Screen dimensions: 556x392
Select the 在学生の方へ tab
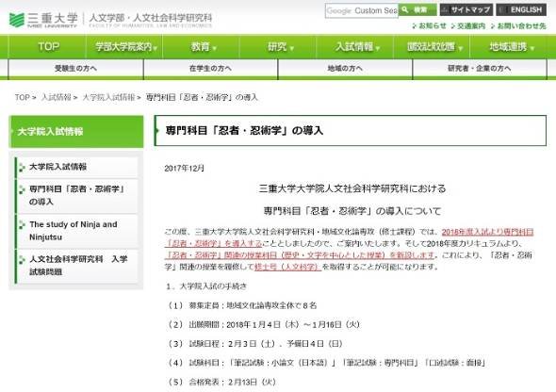tap(211, 69)
